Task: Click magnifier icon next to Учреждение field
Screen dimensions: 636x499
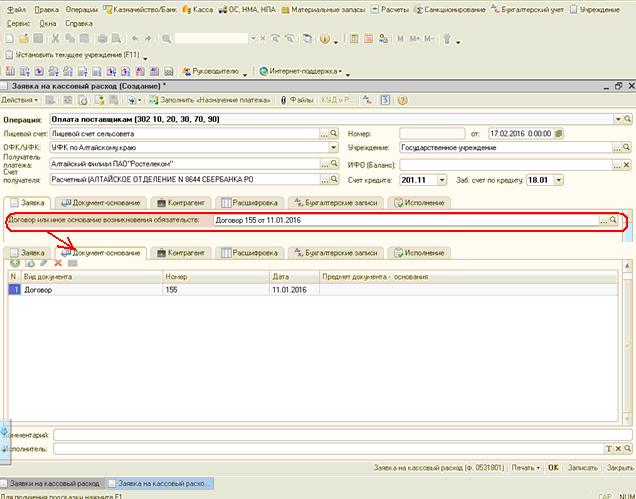Action: pyautogui.click(x=627, y=148)
